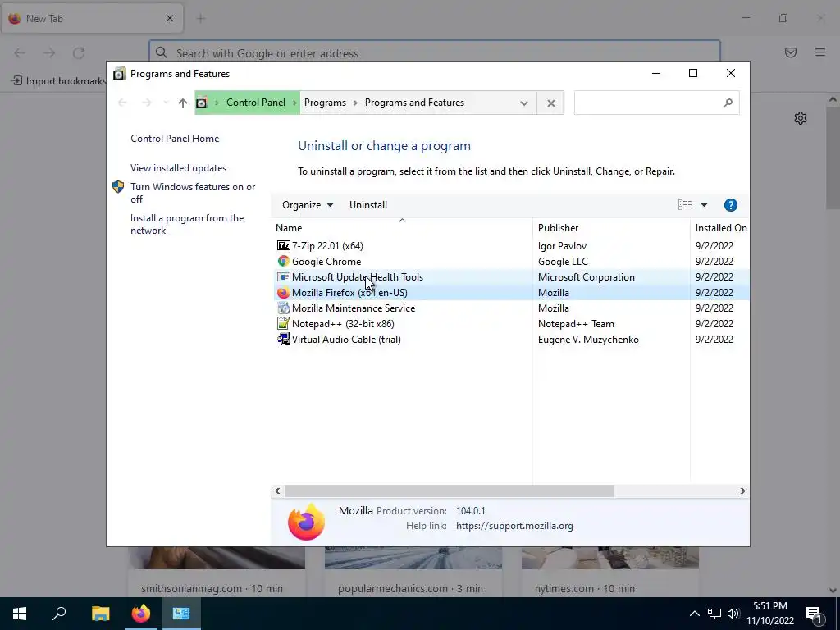This screenshot has width=840, height=630.
Task: Open Windows Start menu
Action: [x=20, y=614]
